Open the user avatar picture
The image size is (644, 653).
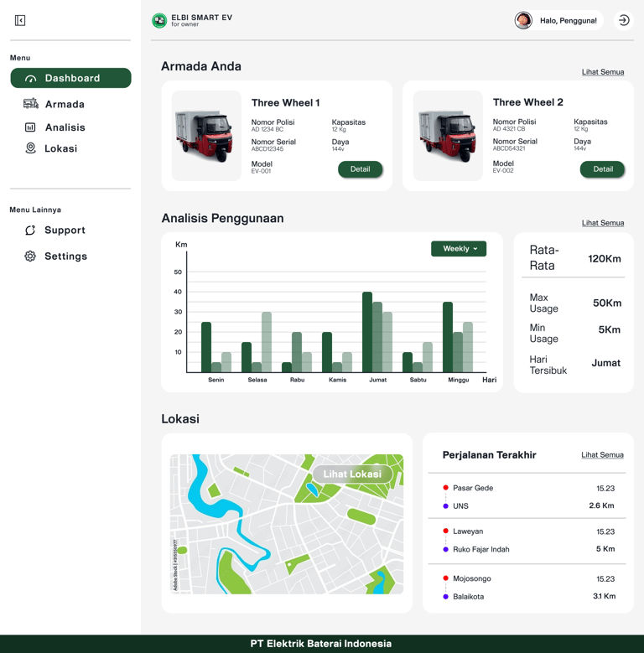click(523, 20)
